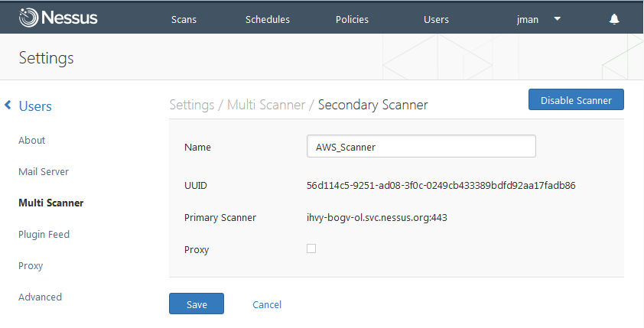Open Plugin Feed settings
The height and width of the screenshot is (328, 644).
point(44,235)
